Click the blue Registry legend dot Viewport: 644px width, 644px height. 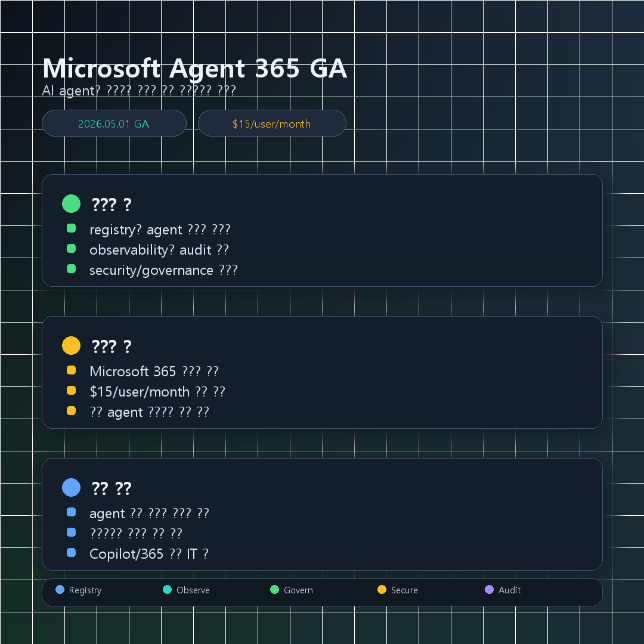[60, 590]
